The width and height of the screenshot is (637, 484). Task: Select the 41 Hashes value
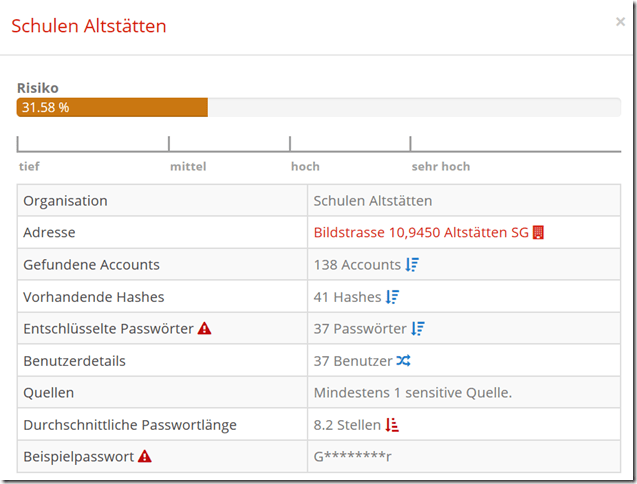pos(346,297)
